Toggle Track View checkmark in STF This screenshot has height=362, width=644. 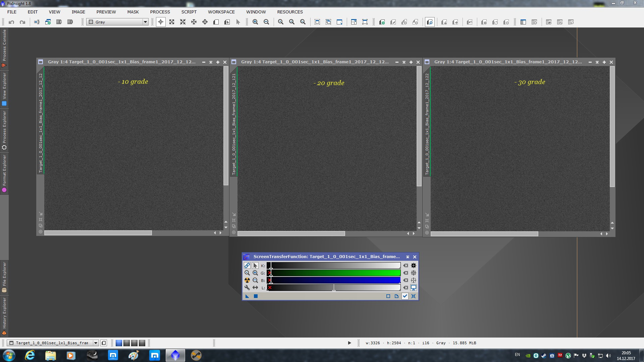click(405, 296)
